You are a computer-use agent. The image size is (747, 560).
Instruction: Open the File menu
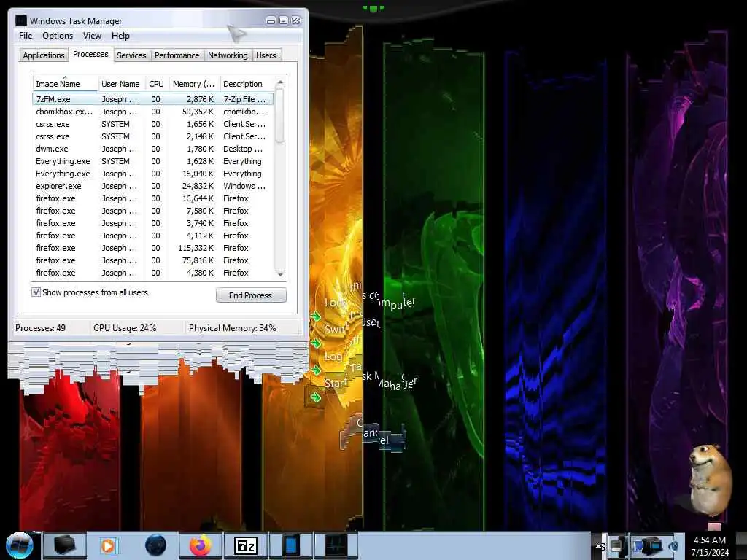tap(26, 36)
